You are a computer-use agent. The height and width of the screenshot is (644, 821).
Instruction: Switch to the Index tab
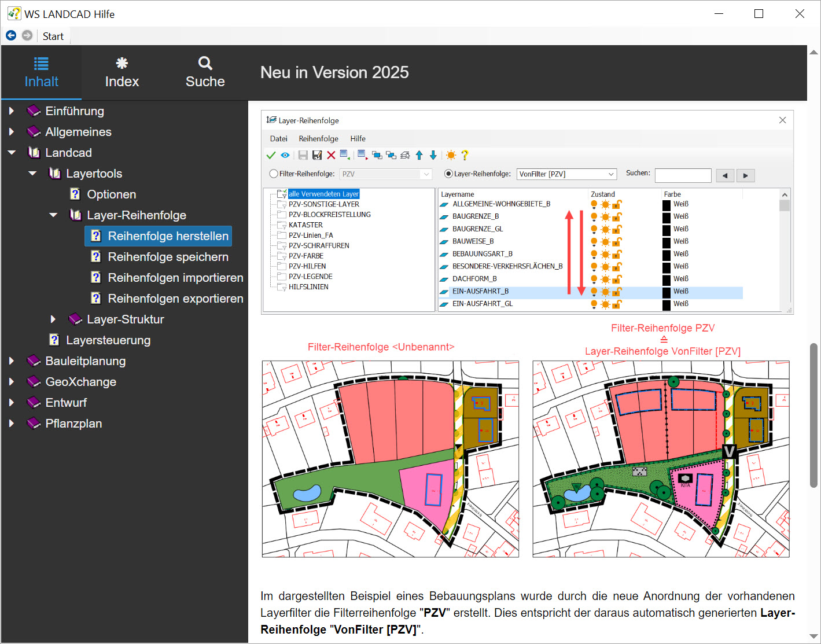pyautogui.click(x=122, y=73)
